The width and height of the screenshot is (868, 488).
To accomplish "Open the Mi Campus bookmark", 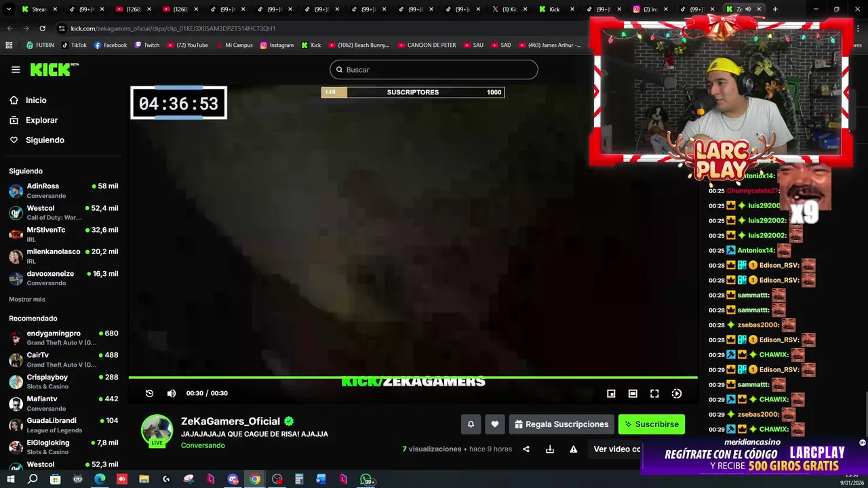I will click(x=234, y=45).
